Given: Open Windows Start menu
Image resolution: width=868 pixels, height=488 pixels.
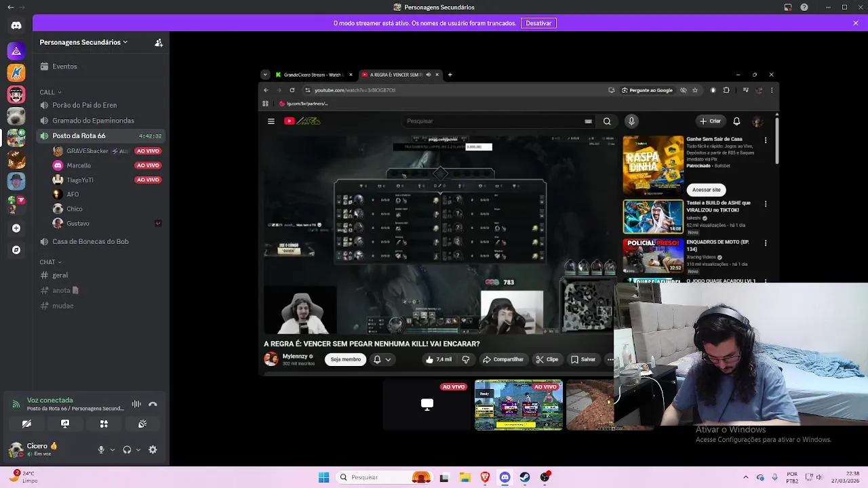Looking at the screenshot, I should (324, 477).
